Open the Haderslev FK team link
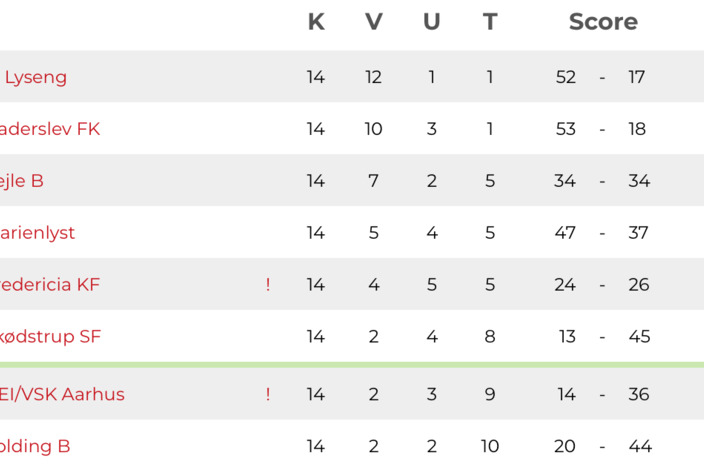This screenshot has height=470, width=704. pyautogui.click(x=50, y=129)
